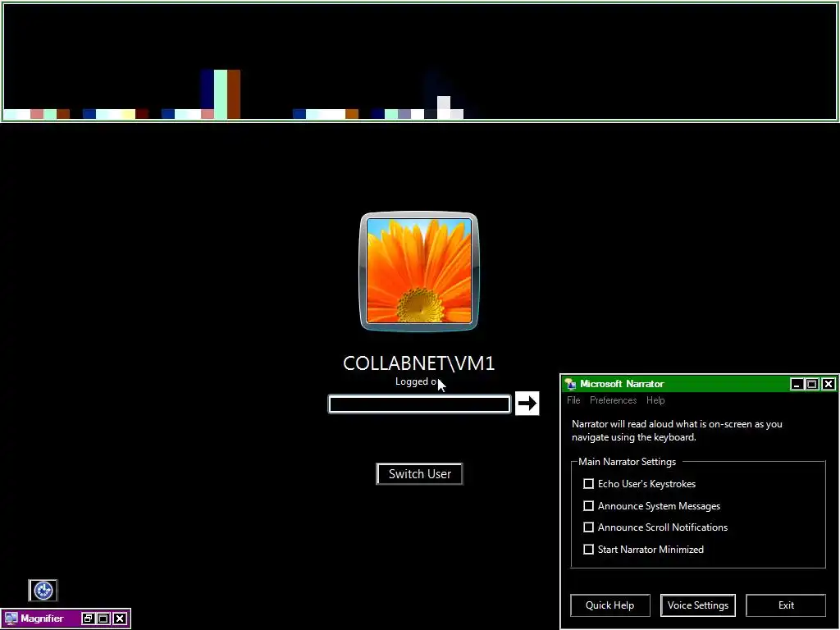Click the Switch User button
The width and height of the screenshot is (840, 630).
[419, 473]
